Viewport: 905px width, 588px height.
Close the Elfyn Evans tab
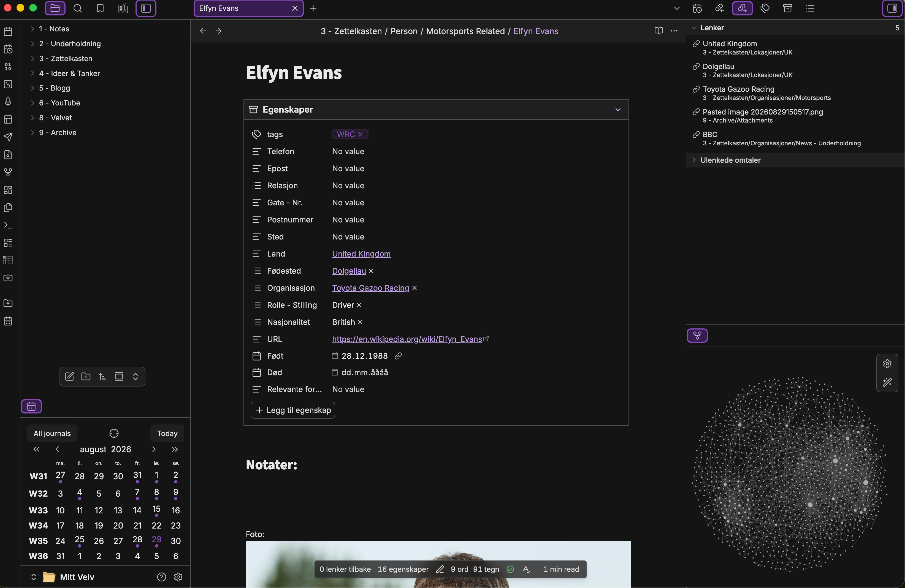coord(295,8)
